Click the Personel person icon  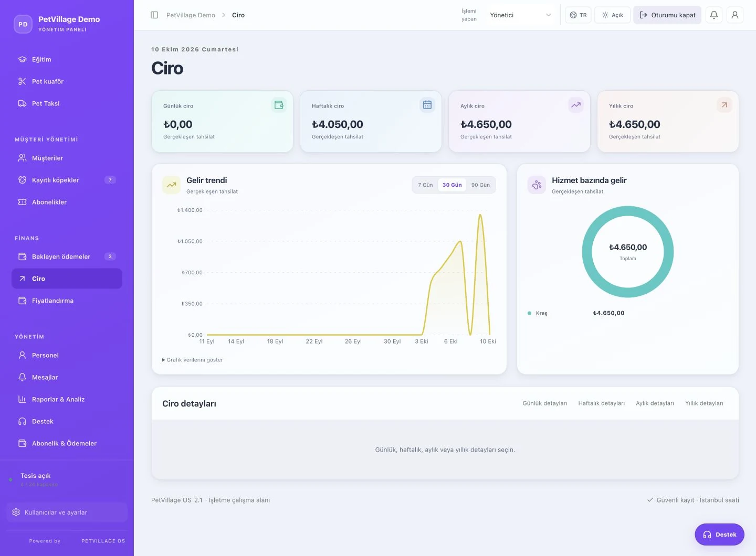[22, 355]
